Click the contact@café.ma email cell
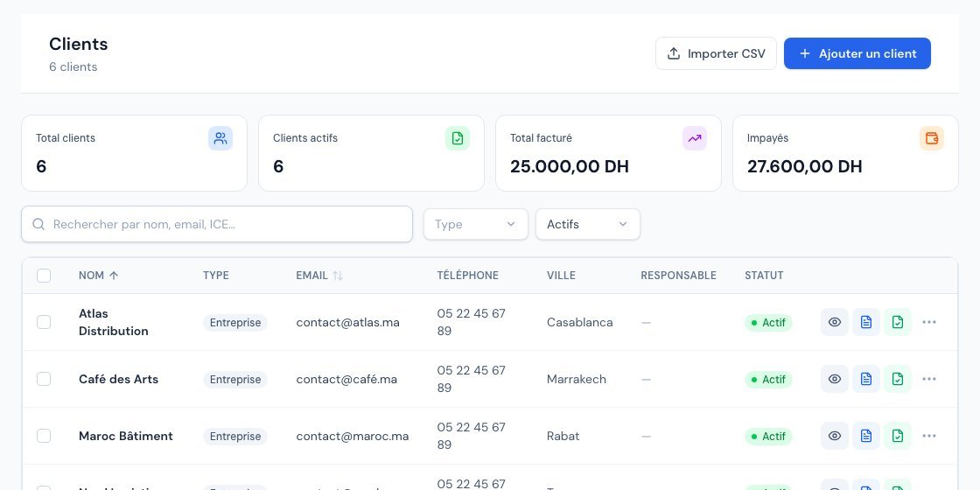 click(x=346, y=380)
